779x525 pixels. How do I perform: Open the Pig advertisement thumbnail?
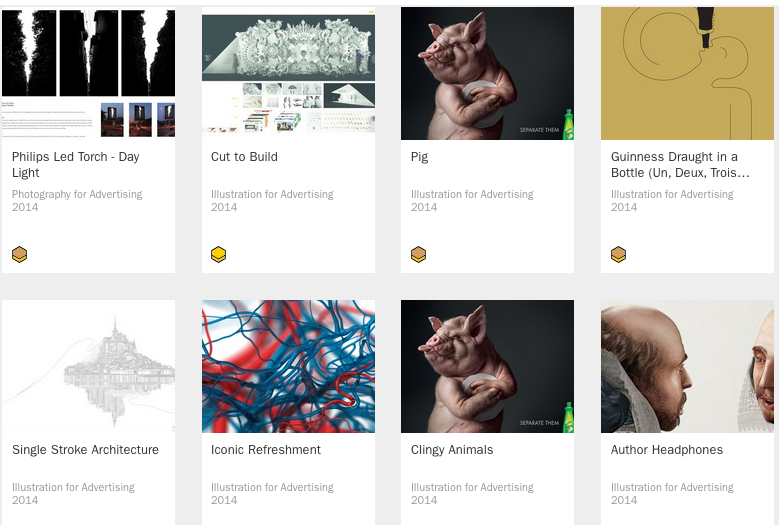click(x=487, y=73)
